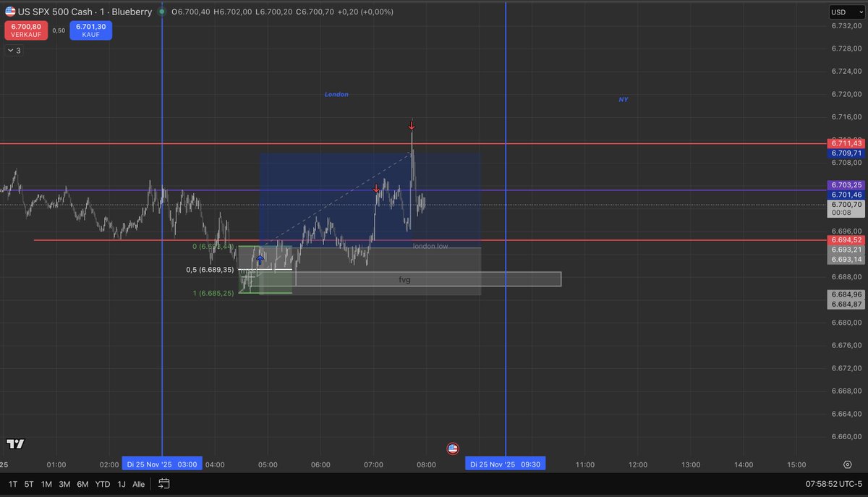Click the 6.684,96 gray price label

point(846,294)
